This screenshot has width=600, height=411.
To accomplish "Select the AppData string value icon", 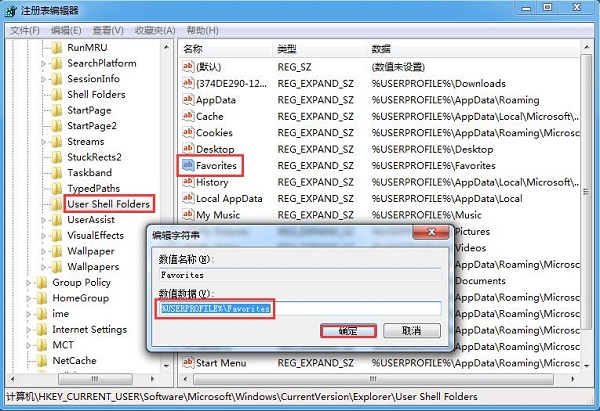I will 187,100.
